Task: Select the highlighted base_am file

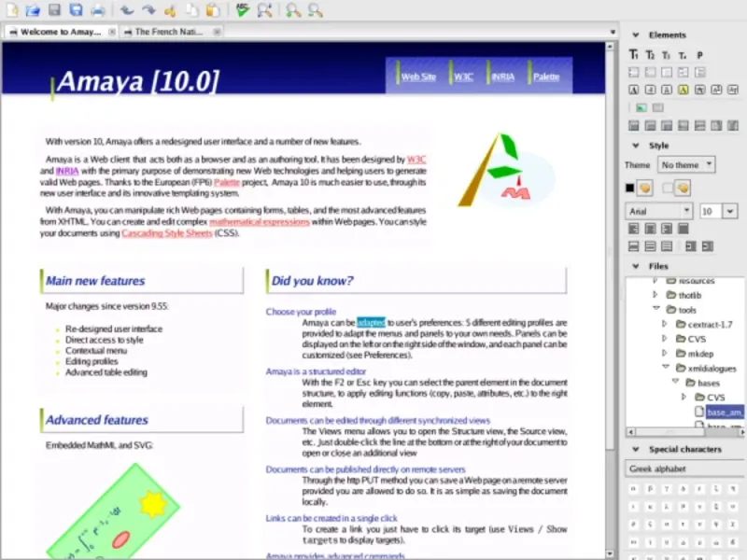Action: (725, 413)
